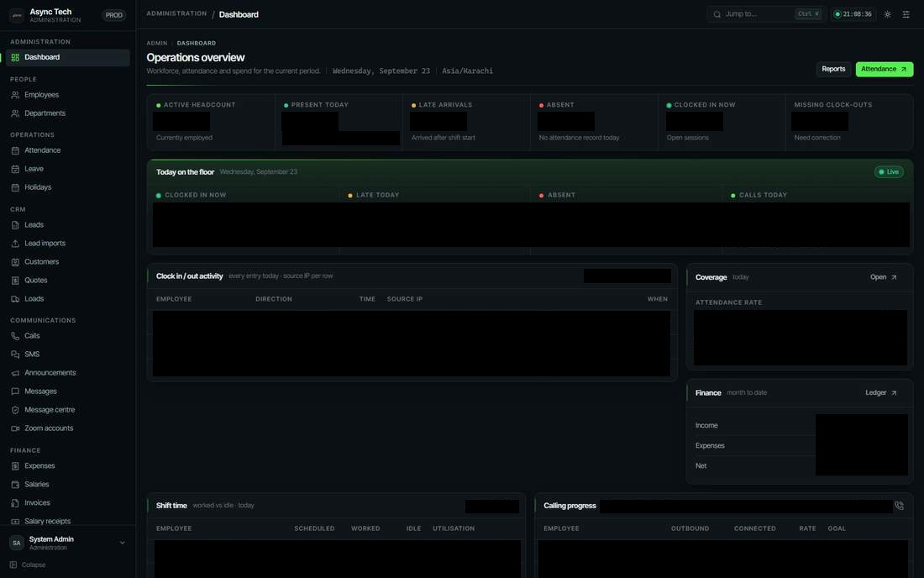Click the Leave sidebar icon
This screenshot has height=578, width=924.
(15, 169)
